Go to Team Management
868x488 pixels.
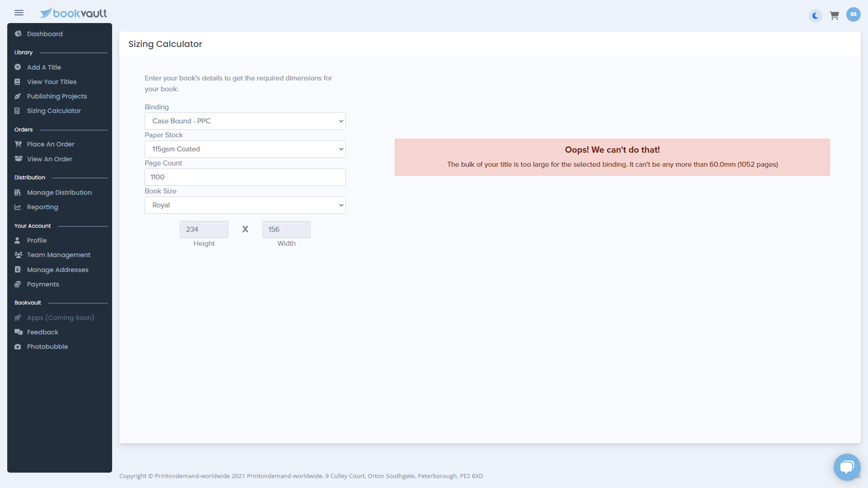18,255
